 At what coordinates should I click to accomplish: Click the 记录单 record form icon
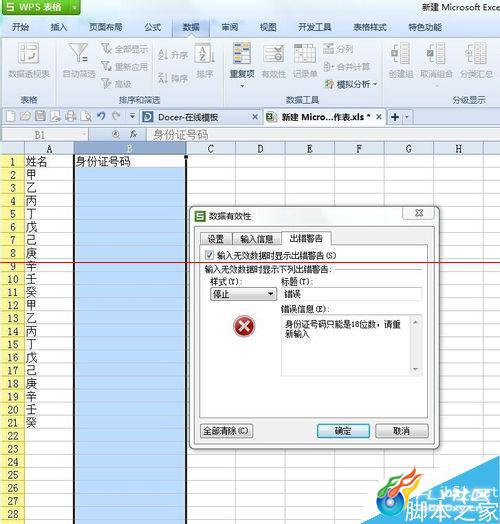pos(304,53)
